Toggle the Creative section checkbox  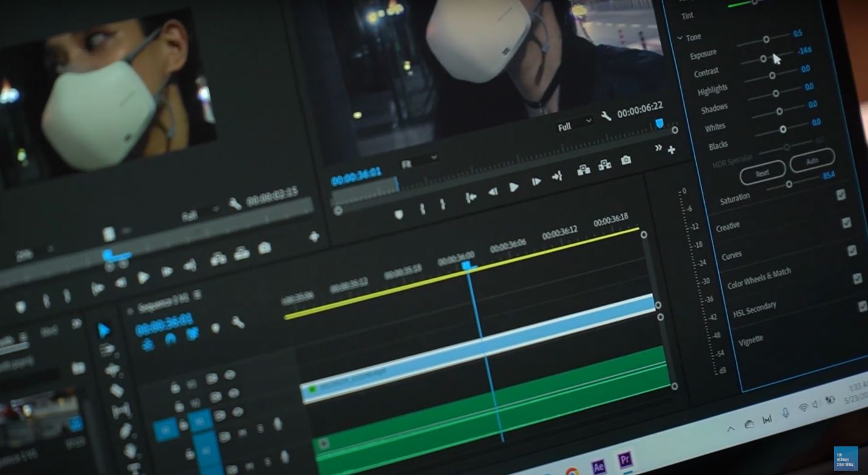click(x=846, y=223)
